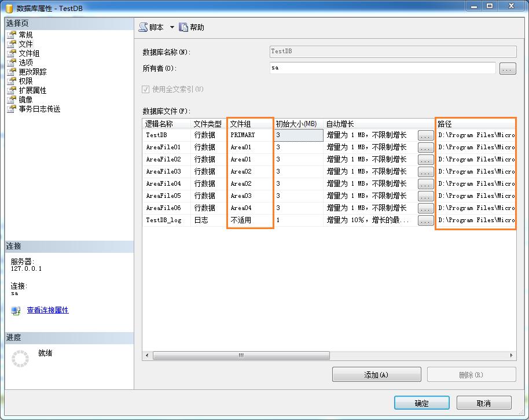Viewport: 529px width, 420px height.
Task: Click the 脚本 toolbar label
Action: coord(156,27)
